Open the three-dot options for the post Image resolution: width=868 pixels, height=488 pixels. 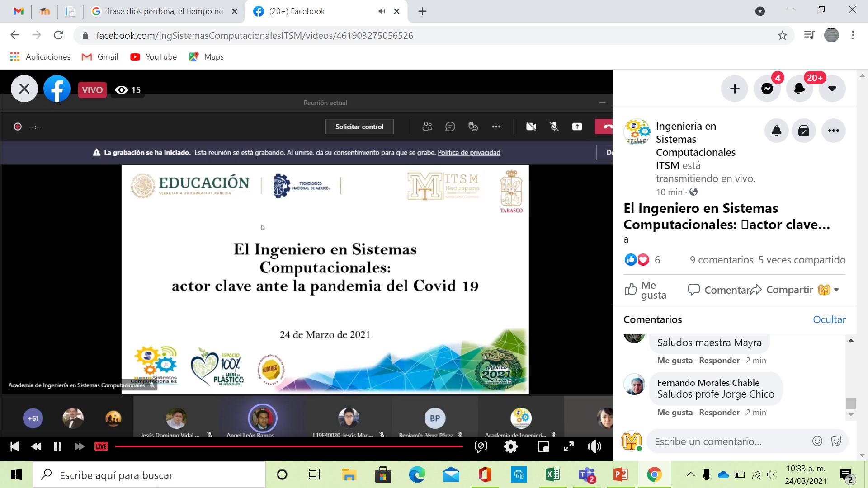[834, 131]
